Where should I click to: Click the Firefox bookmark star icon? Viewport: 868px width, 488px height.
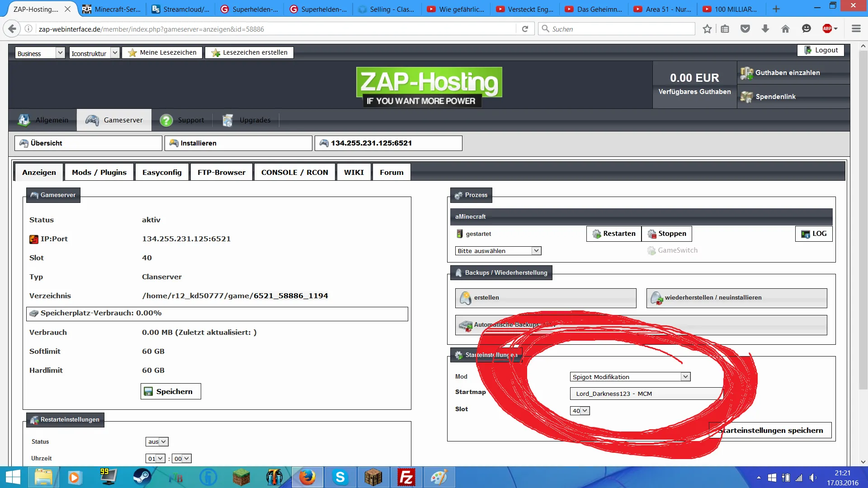(707, 29)
